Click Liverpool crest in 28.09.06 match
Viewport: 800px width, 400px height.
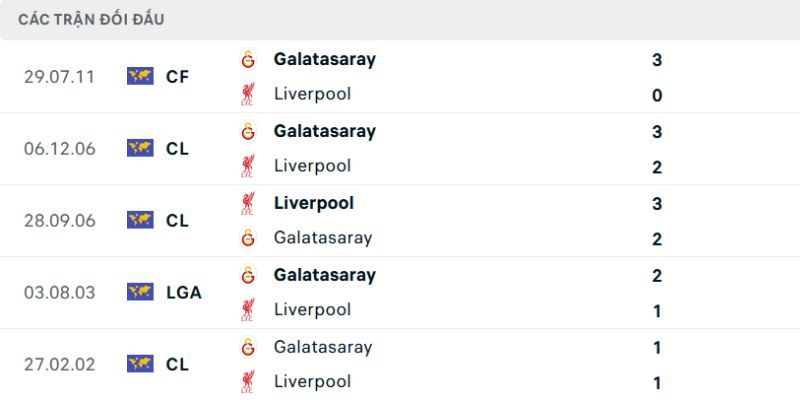247,203
